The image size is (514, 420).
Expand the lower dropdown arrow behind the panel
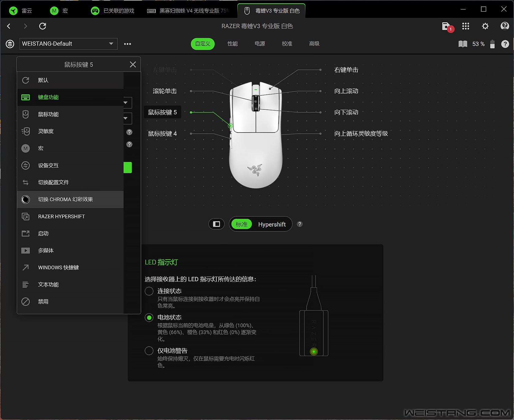(126, 118)
